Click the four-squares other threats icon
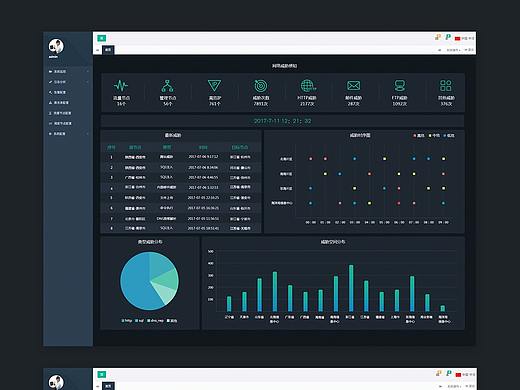520x390 pixels. click(x=446, y=86)
